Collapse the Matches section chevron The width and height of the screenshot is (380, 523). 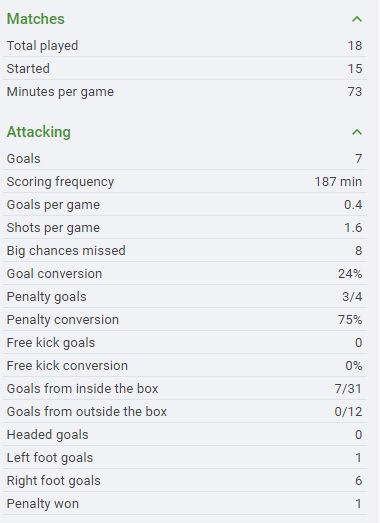coord(357,19)
